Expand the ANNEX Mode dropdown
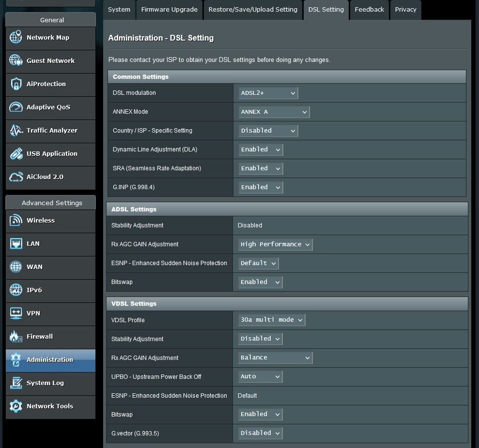479x448 pixels. pyautogui.click(x=274, y=112)
